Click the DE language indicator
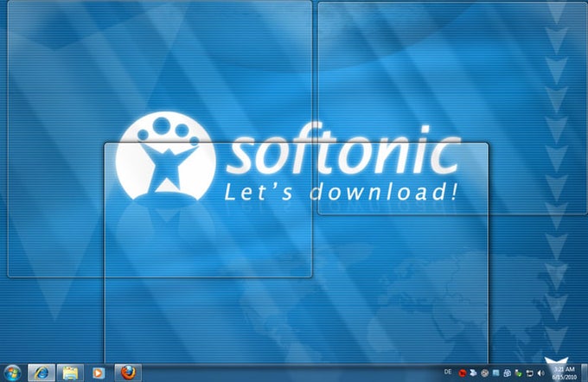588x382 pixels. 448,372
